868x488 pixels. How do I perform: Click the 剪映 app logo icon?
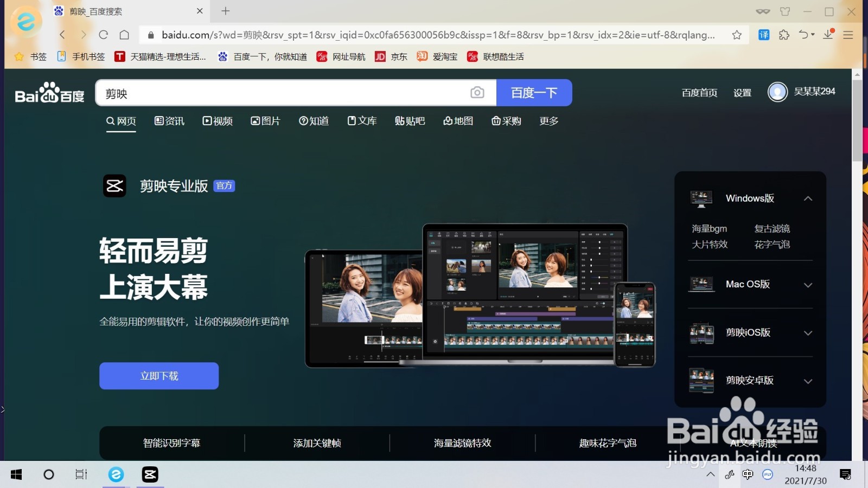[114, 186]
